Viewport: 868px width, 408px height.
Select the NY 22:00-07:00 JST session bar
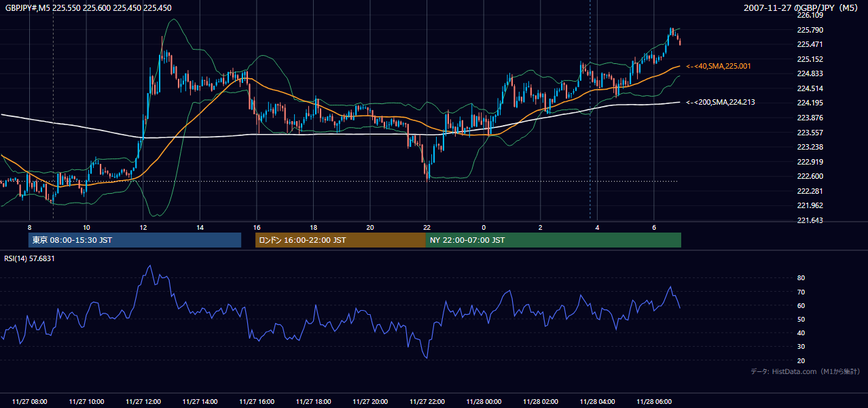click(554, 240)
